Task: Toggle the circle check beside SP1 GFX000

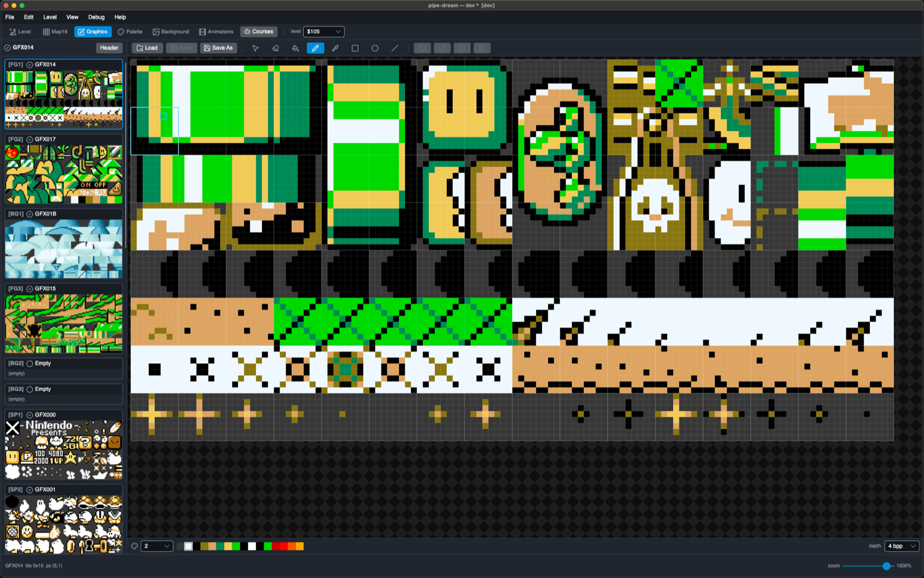Action: pos(30,415)
